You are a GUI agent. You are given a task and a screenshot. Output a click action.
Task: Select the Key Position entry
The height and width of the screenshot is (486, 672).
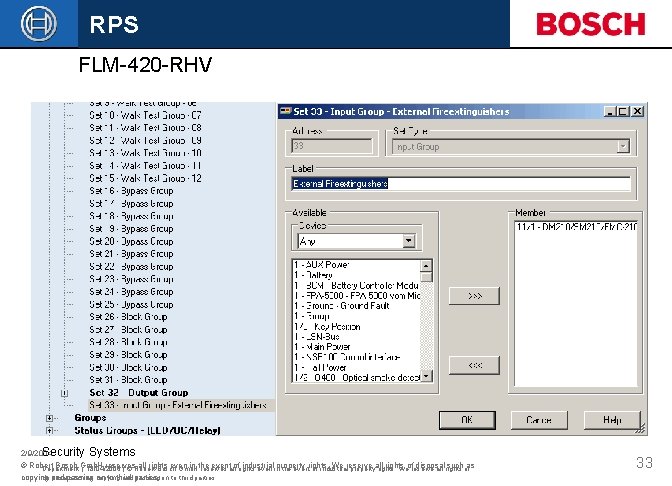[x=327, y=327]
